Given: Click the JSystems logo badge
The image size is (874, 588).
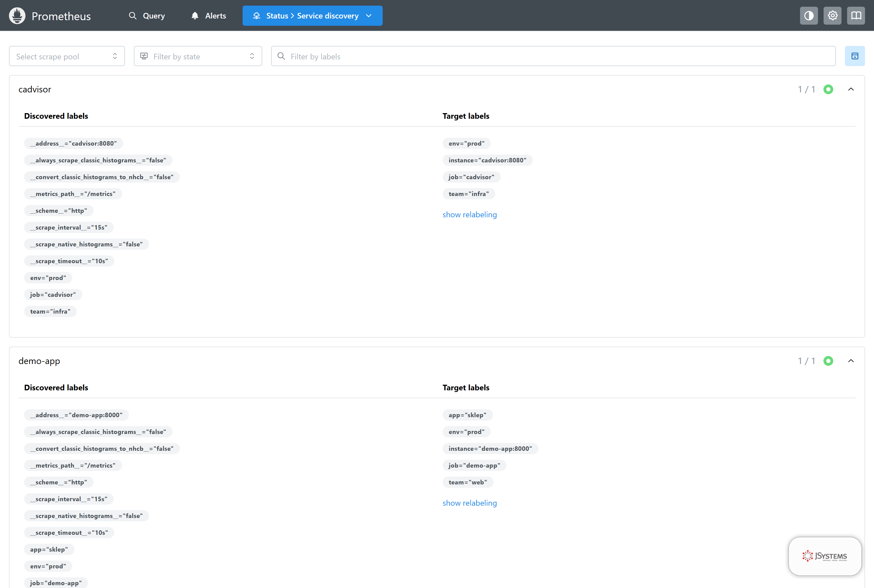Looking at the screenshot, I should click(x=825, y=556).
